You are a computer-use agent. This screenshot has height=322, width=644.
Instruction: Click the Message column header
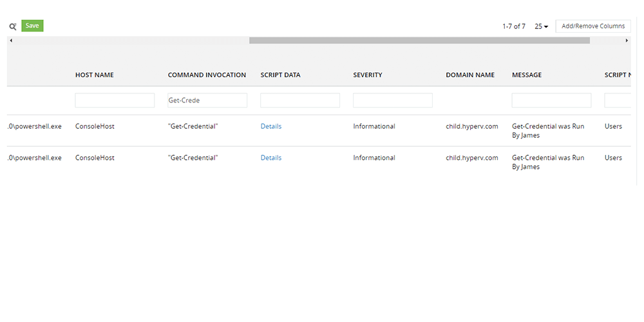tap(527, 75)
